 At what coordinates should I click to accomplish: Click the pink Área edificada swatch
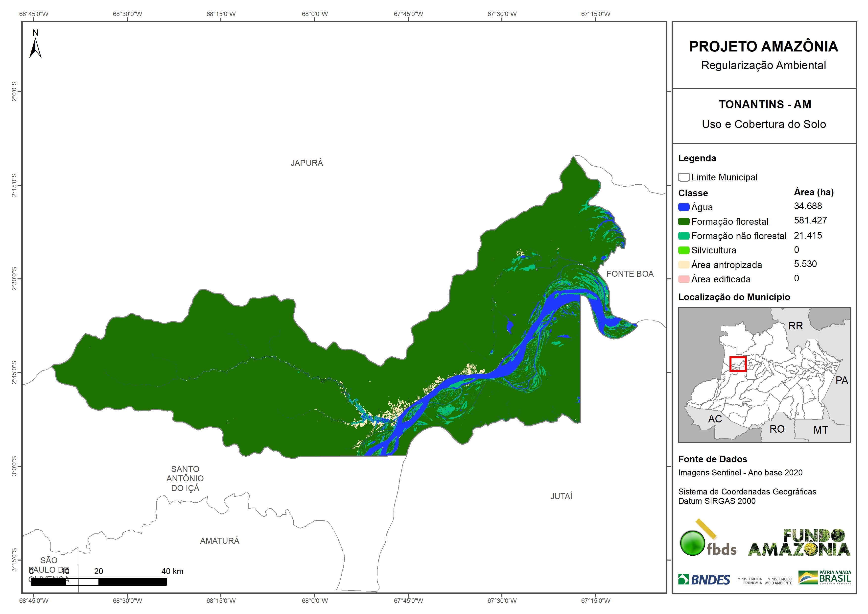(x=683, y=279)
